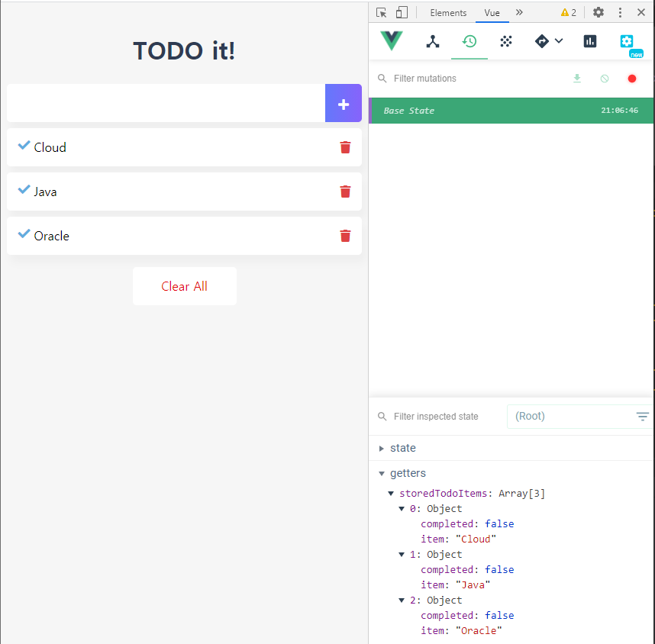The image size is (655, 644).
Task: Collapse the 0: Object entry
Action: (402, 509)
